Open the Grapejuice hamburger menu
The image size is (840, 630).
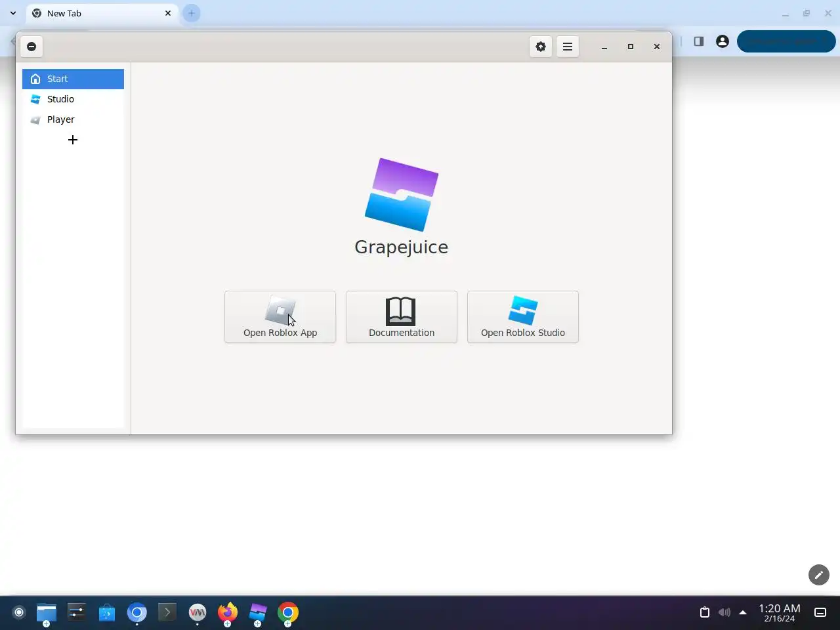(x=568, y=47)
